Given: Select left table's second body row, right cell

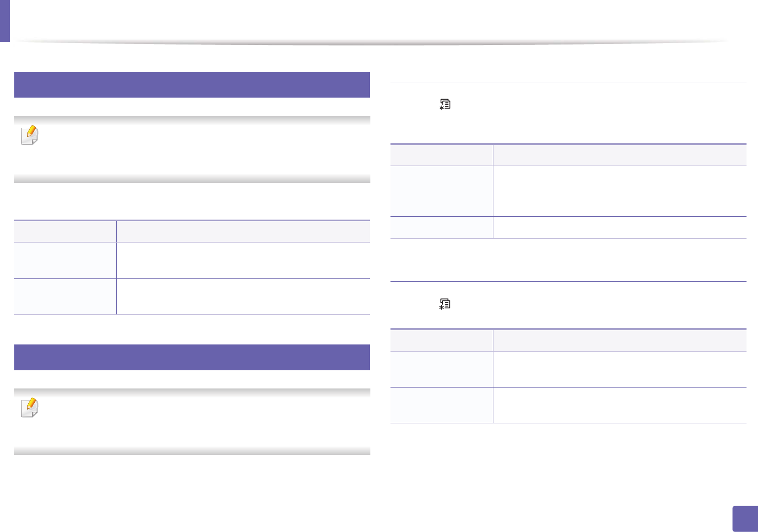Looking at the screenshot, I should point(243,297).
